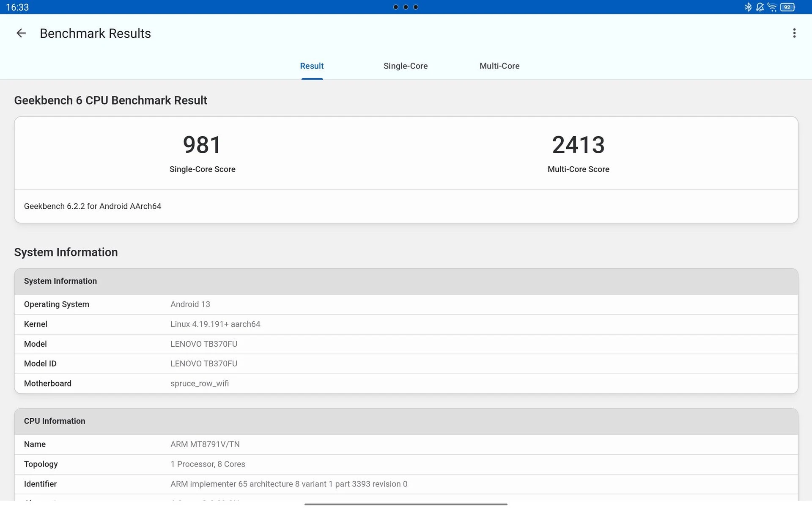Go back using the arrow icon
The height and width of the screenshot is (508, 812).
point(21,33)
